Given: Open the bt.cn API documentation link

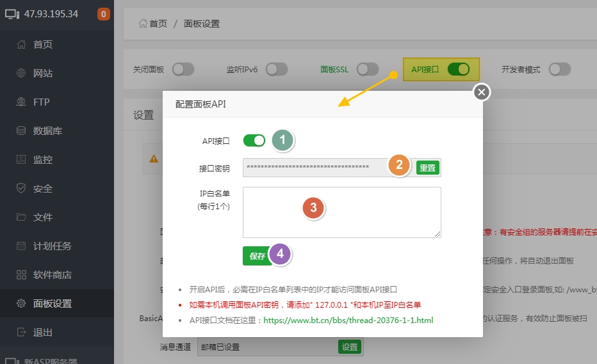Looking at the screenshot, I should point(348,320).
